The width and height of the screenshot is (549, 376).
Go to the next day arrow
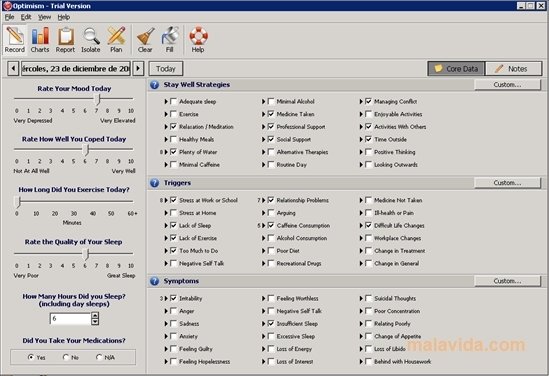[138, 68]
